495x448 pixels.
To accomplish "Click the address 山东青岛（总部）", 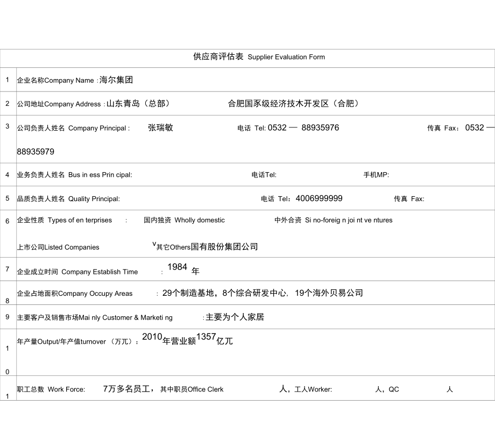I will click(x=138, y=103).
